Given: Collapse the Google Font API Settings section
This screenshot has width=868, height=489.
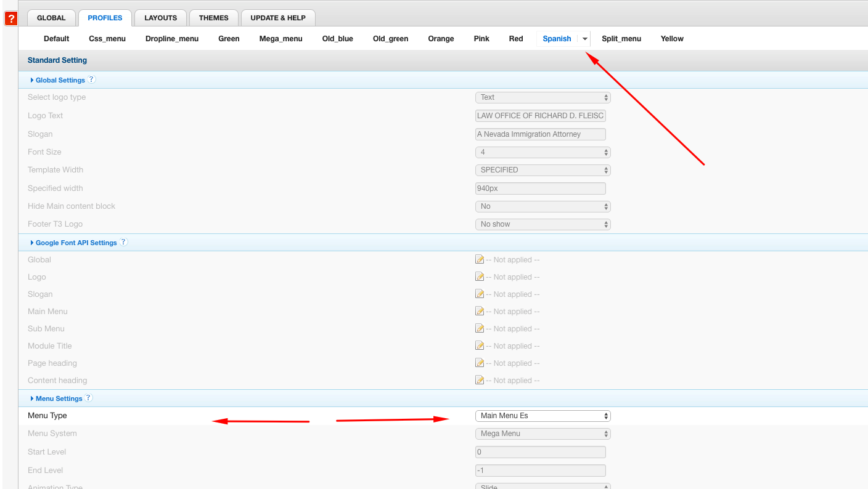Looking at the screenshot, I should click(x=73, y=243).
